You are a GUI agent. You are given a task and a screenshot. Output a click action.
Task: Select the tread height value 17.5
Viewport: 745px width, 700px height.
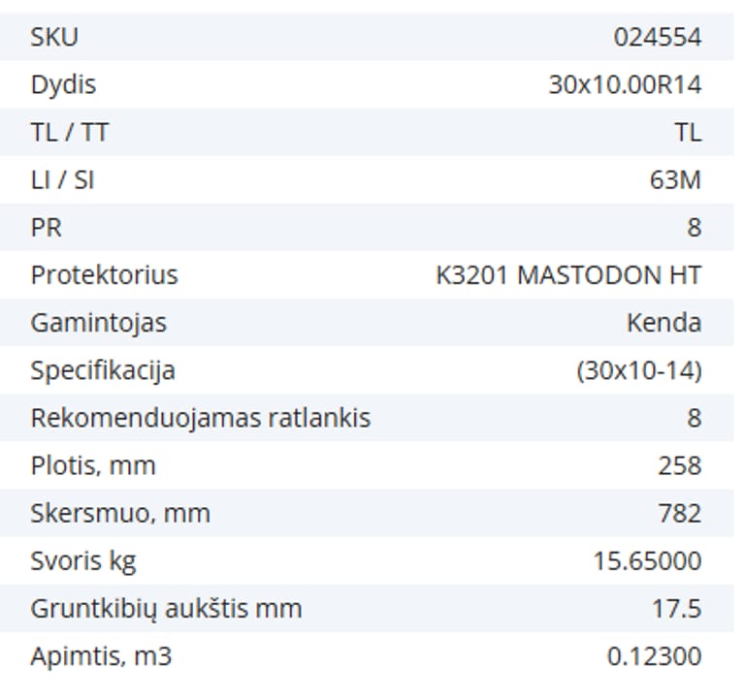pos(676,609)
